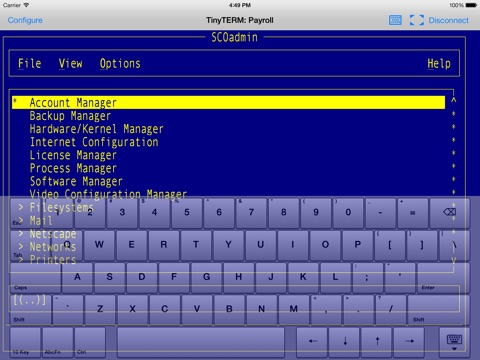Image resolution: width=480 pixels, height=360 pixels.
Task: Select Backup Manager entry
Action: [x=70, y=116]
